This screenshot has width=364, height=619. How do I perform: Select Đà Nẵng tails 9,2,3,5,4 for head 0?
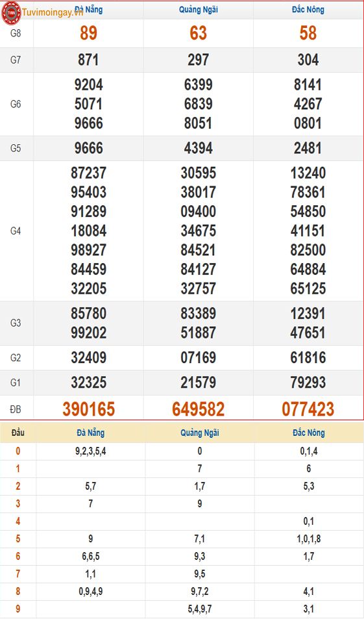(x=91, y=451)
